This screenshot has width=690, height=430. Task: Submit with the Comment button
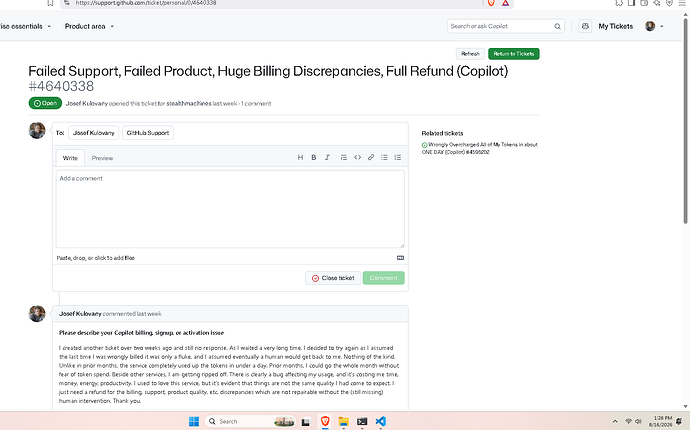383,278
